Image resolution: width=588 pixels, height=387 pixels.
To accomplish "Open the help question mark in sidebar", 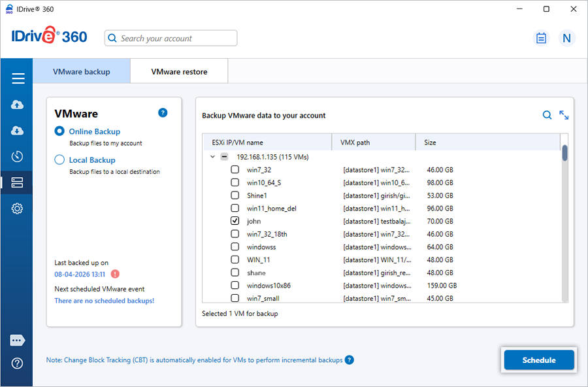I will click(17, 363).
